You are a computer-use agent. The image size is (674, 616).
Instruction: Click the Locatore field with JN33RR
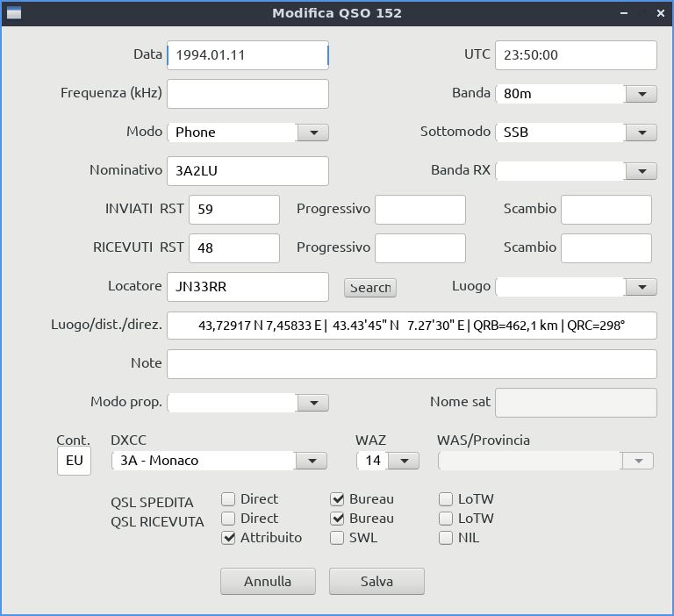[248, 287]
